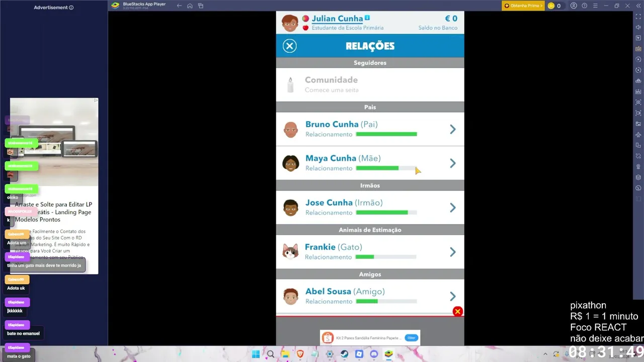Image resolution: width=644 pixels, height=362 pixels.
Task: Open BlueStacks hamburger menu
Action: tap(595, 6)
